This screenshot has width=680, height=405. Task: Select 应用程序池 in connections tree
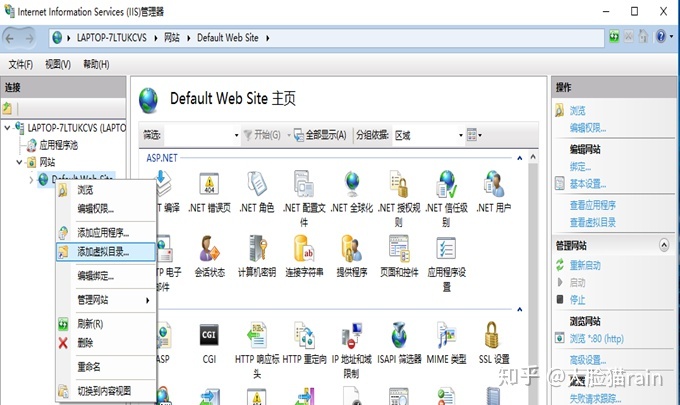tap(59, 145)
